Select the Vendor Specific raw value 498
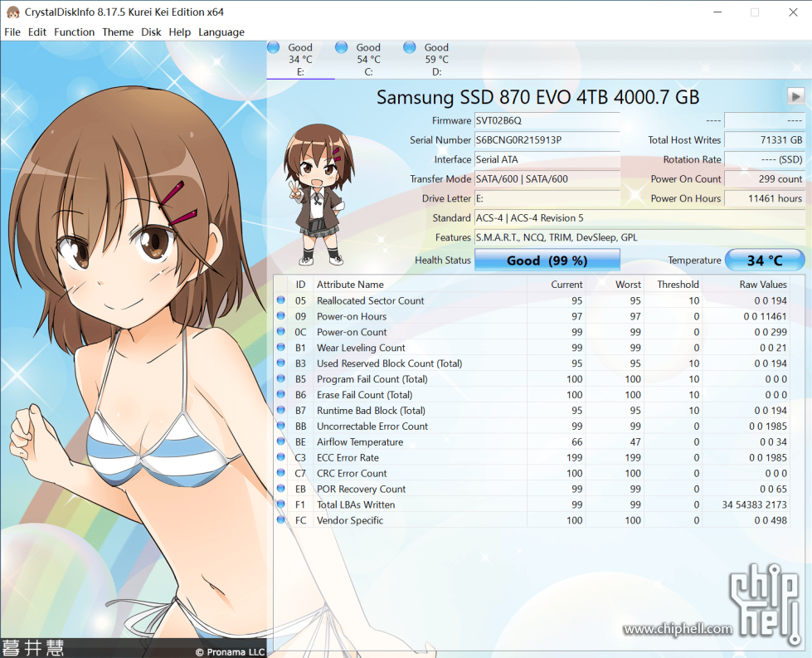The width and height of the screenshot is (812, 658). coord(770,520)
